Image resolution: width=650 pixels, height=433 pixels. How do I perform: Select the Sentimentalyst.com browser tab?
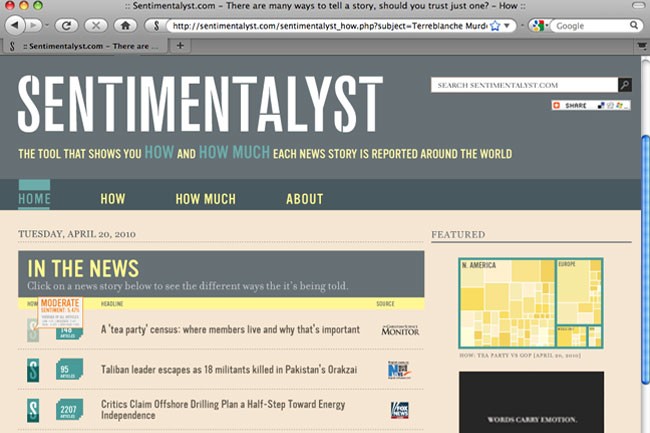(85, 46)
